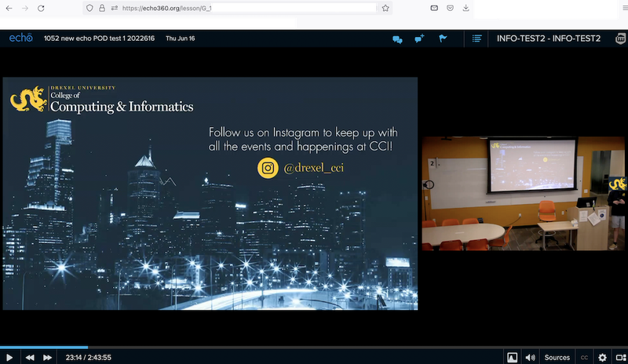
Task: Click the main slide video pane
Action: 210,194
